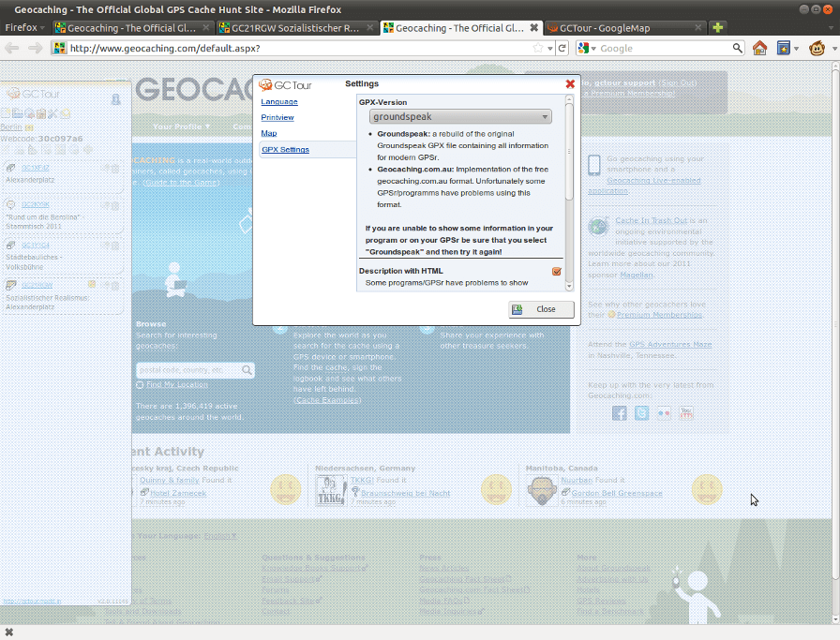Open the Braunschweig bei Nacht cache link
Image resolution: width=840 pixels, height=640 pixels.
[406, 493]
